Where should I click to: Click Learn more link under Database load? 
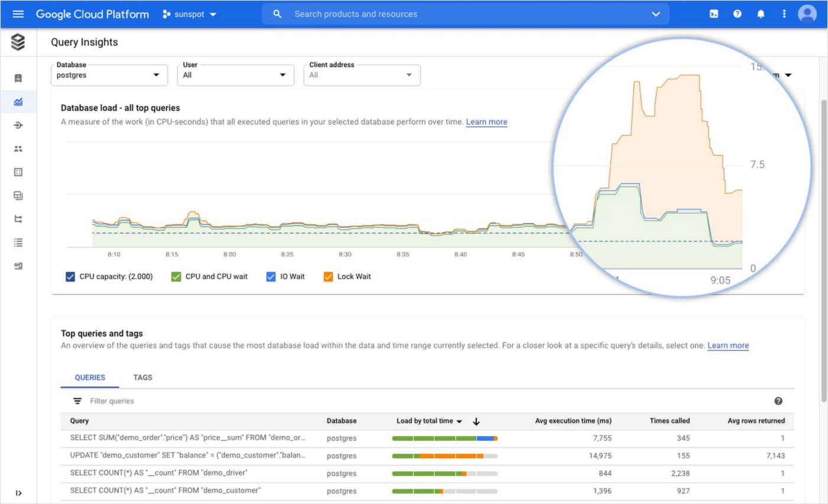click(486, 122)
